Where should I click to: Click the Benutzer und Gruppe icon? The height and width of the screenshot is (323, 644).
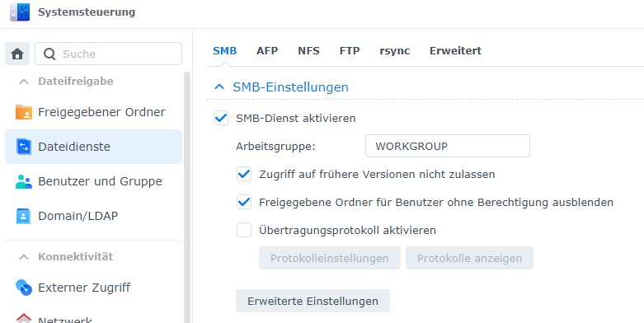[24, 181]
